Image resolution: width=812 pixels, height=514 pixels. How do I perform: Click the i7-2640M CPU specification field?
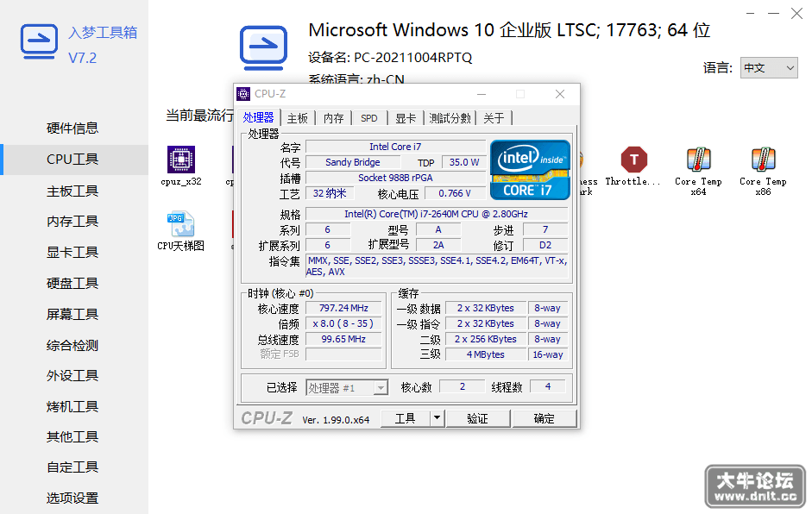[437, 214]
